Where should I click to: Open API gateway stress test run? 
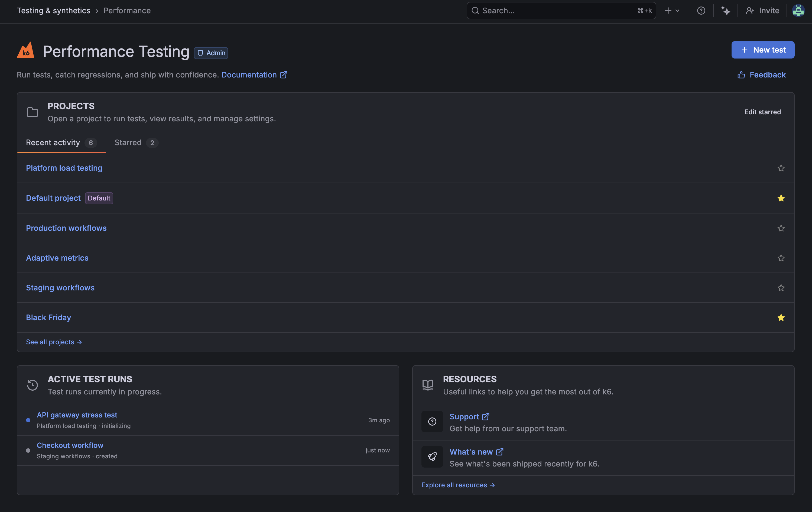[x=77, y=415]
